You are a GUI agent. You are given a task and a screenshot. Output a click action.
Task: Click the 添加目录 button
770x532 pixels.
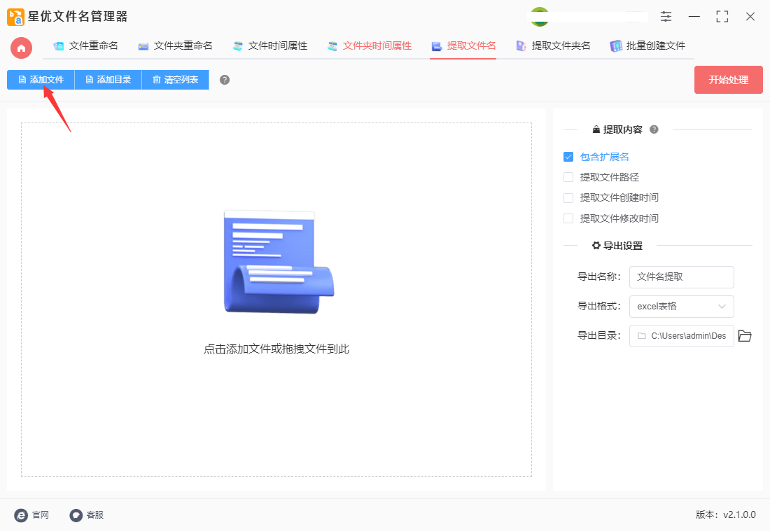108,80
